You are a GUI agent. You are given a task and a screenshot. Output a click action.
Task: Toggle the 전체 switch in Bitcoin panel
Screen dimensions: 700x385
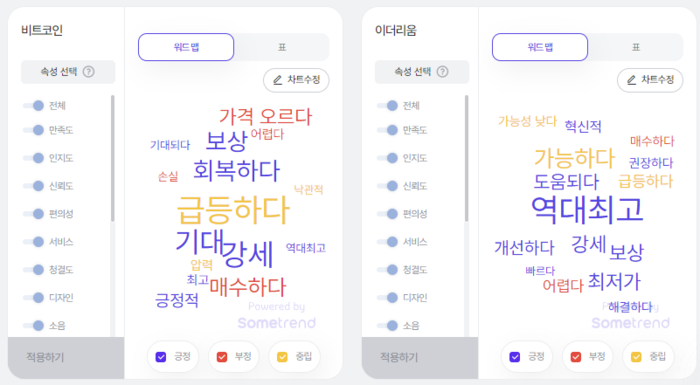click(33, 105)
